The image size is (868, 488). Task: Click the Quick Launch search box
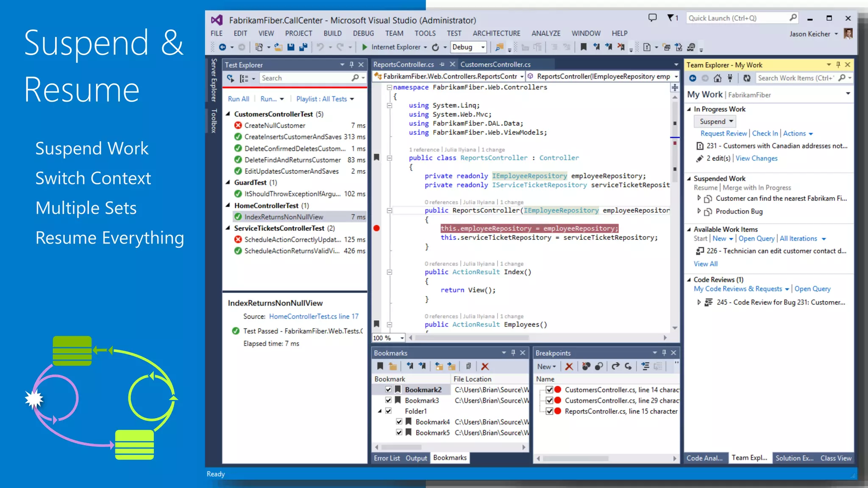tap(742, 18)
